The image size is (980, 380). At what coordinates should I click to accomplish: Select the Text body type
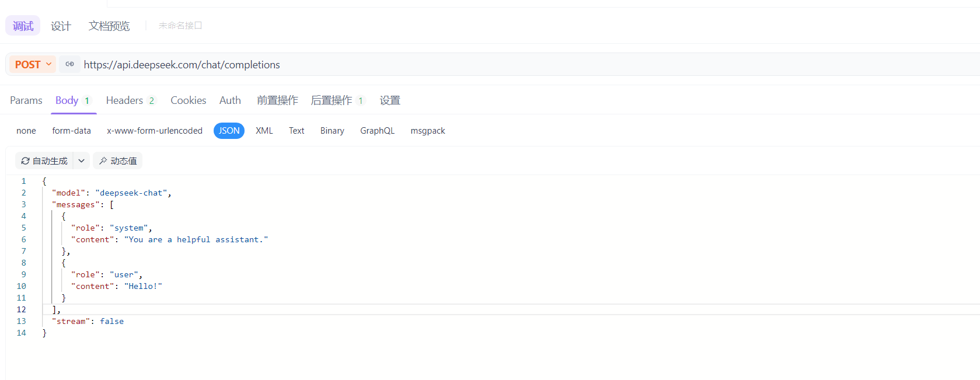(x=297, y=131)
